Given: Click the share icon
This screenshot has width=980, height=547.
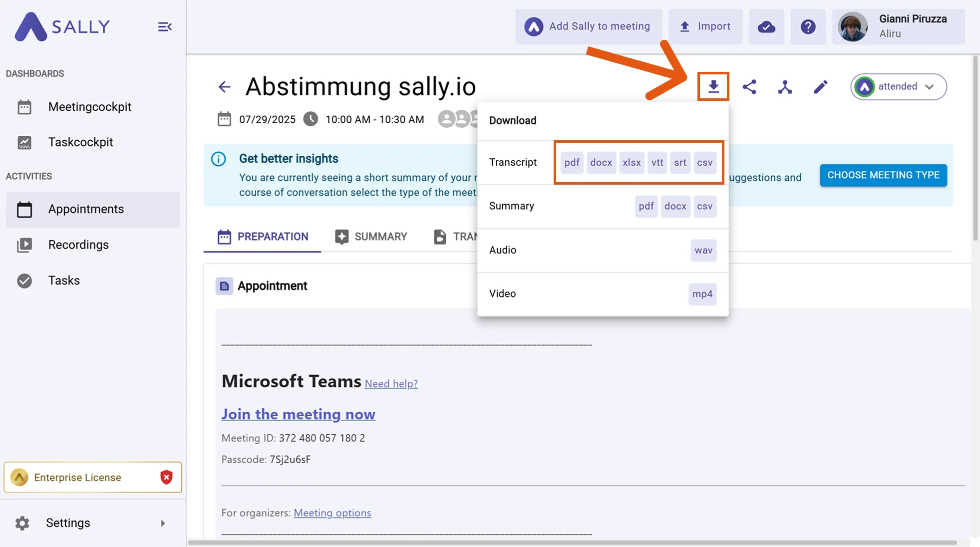Looking at the screenshot, I should [x=749, y=87].
